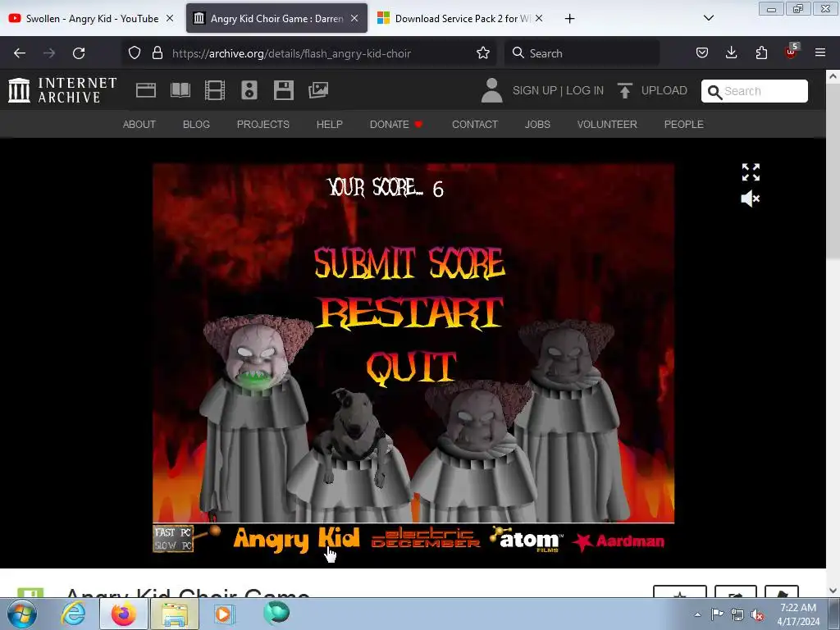Click the UPLOAD button
Screen dimensions: 840x630
coord(652,90)
